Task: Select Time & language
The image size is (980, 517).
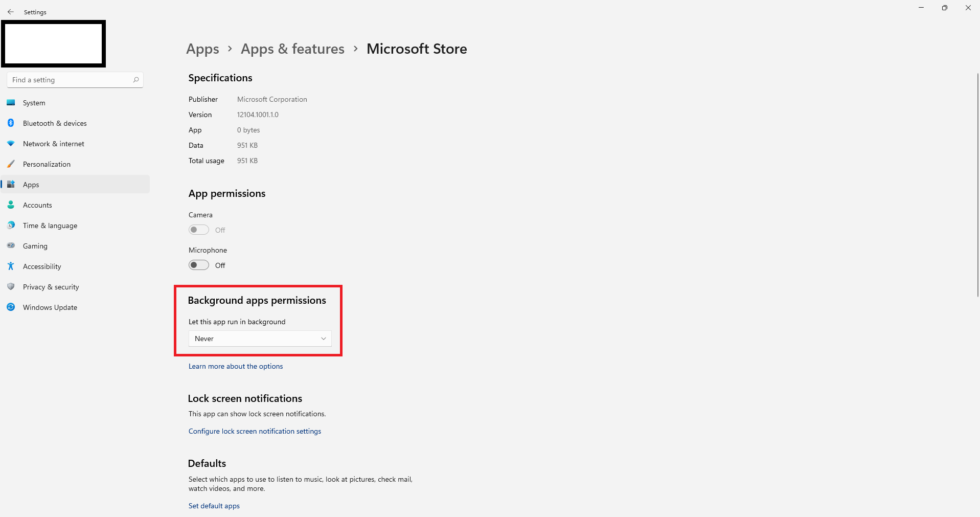Action: (x=76, y=226)
